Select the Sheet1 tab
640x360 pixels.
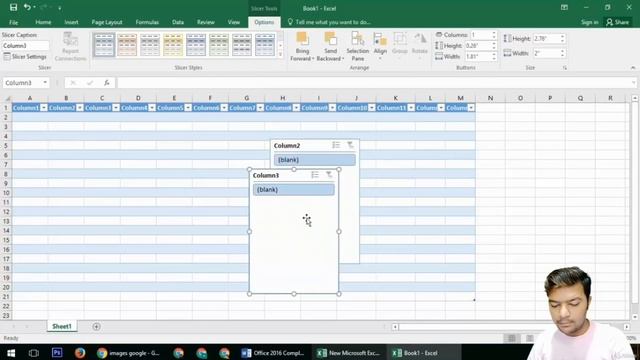(62, 327)
